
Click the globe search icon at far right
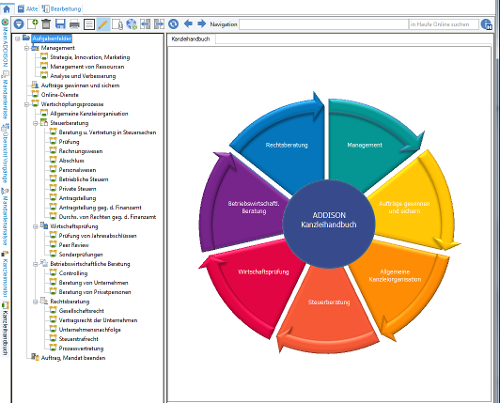[x=487, y=24]
